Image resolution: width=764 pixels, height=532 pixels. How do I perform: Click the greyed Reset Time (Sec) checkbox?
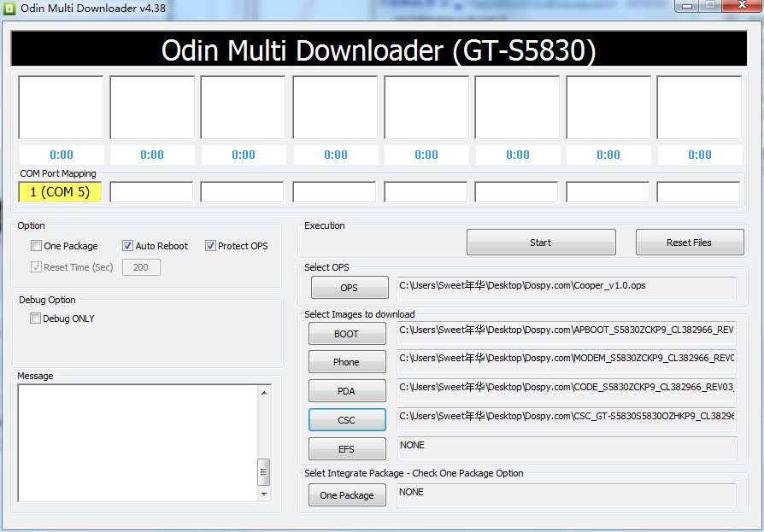(x=36, y=267)
